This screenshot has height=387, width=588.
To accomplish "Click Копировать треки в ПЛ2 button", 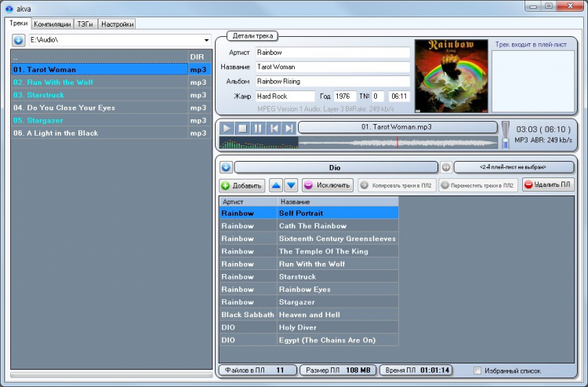I will [x=397, y=185].
